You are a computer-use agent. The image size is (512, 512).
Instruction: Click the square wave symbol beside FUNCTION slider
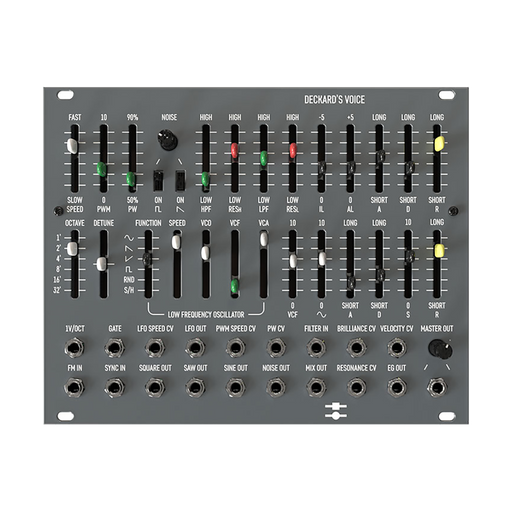129,269
